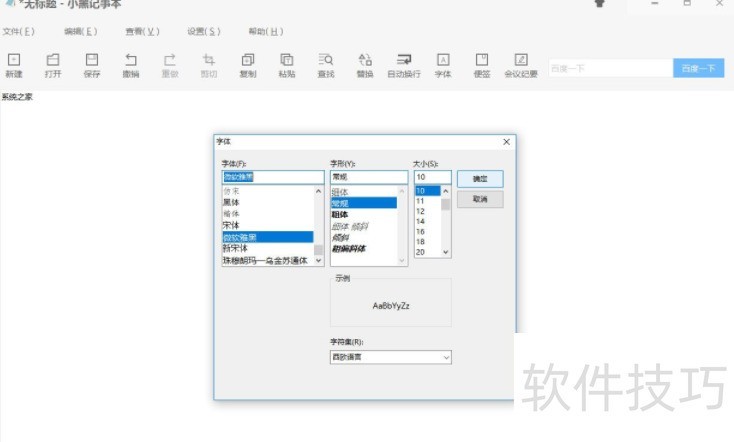
Task: Select 楷体 in the font list
Action: pyautogui.click(x=268, y=214)
